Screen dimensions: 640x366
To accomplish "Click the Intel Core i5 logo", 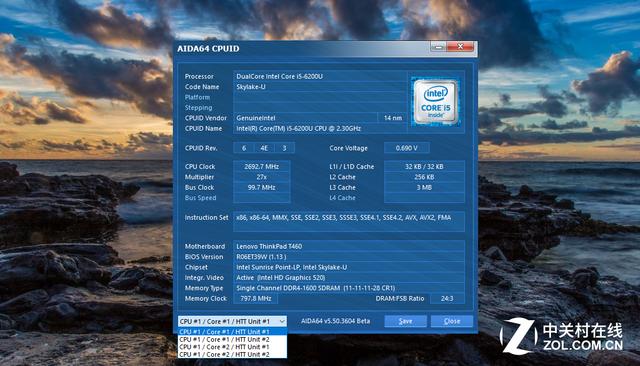I will point(436,102).
